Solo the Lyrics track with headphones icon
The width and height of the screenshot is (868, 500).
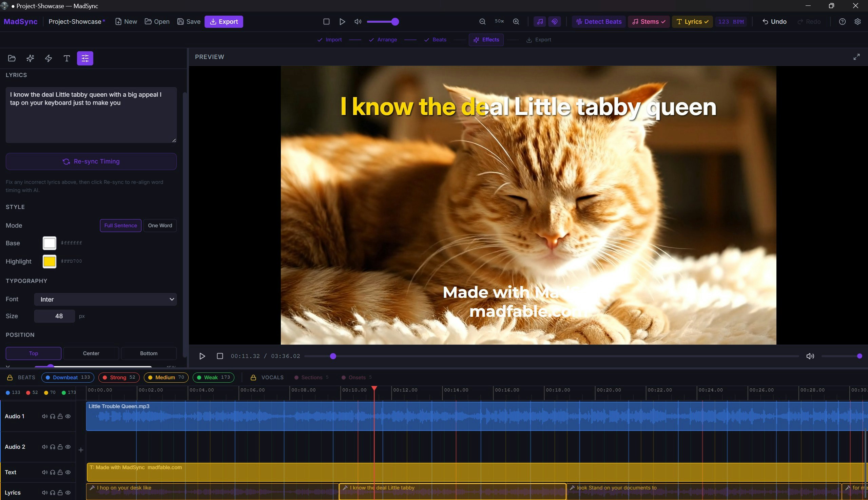click(x=52, y=493)
